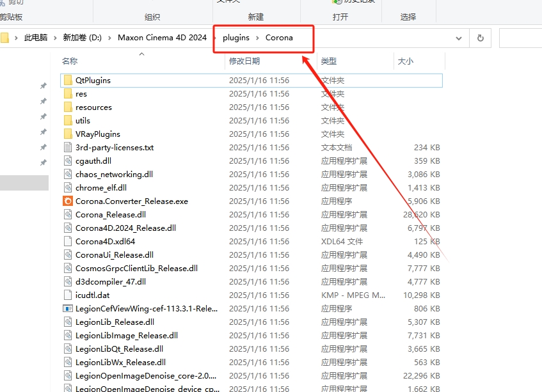
Task: Click the LegionCefViewWing application icon
Action: 68,308
